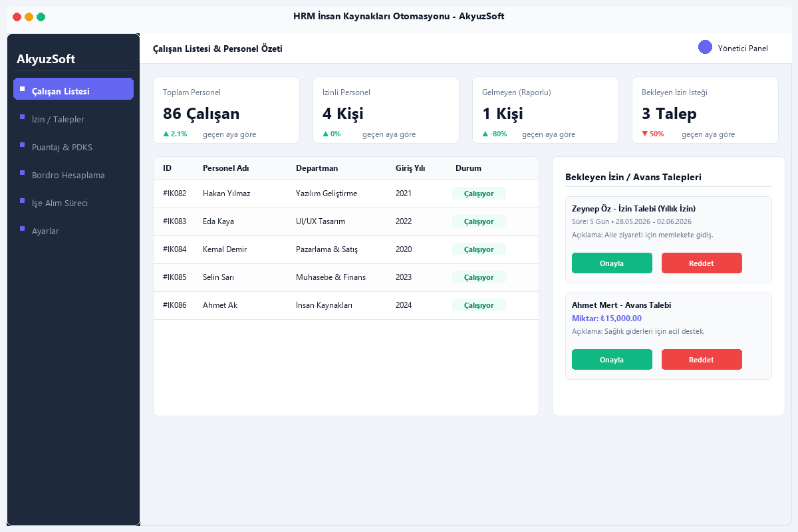Approve Ahmet Mert avance request with Onayla
This screenshot has height=532, width=798.
point(612,359)
